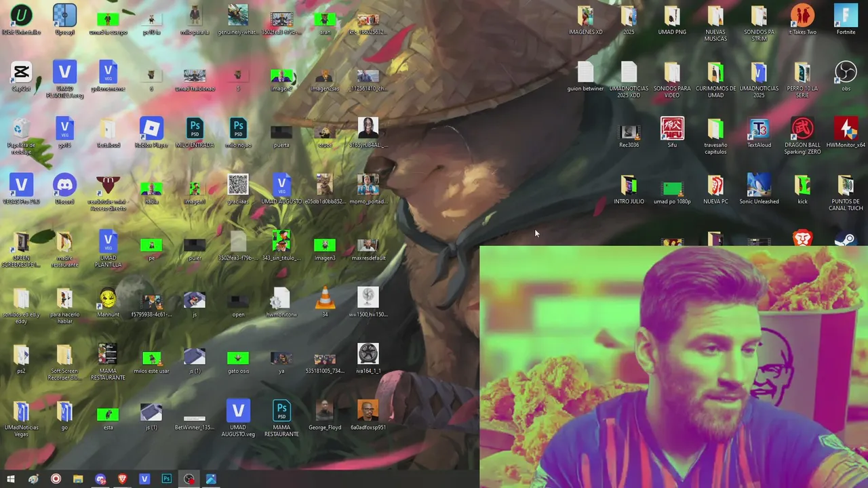Open the Discord desktop shortcut

click(64, 189)
